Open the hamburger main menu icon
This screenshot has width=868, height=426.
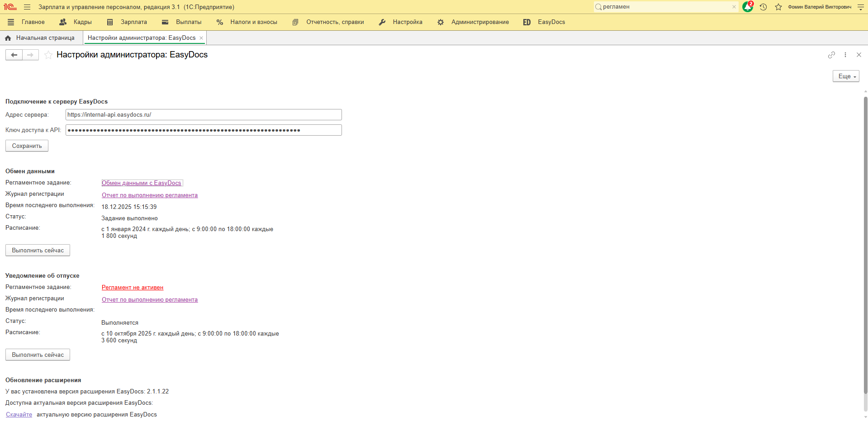[x=27, y=7]
